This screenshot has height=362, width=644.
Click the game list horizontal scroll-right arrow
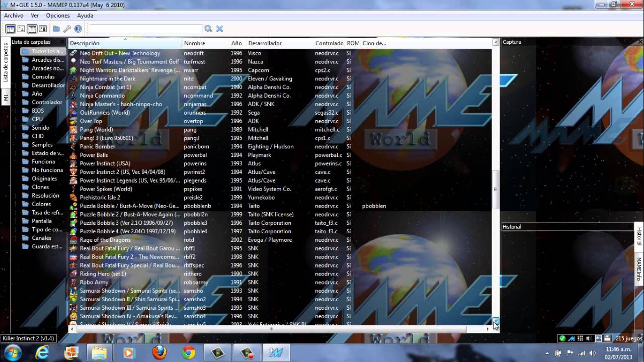[488, 329]
